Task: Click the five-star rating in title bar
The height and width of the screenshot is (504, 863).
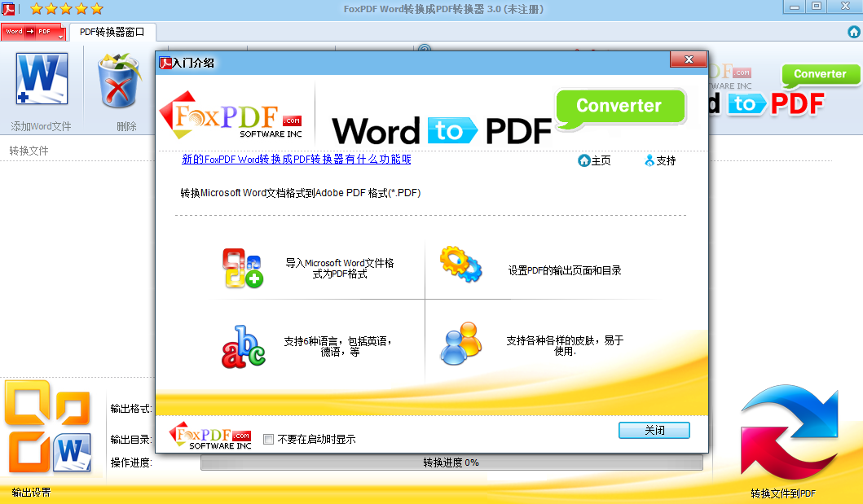Action: click(67, 9)
